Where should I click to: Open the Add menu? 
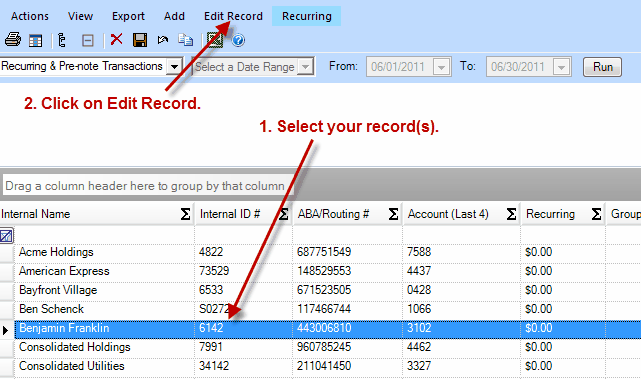pos(174,16)
